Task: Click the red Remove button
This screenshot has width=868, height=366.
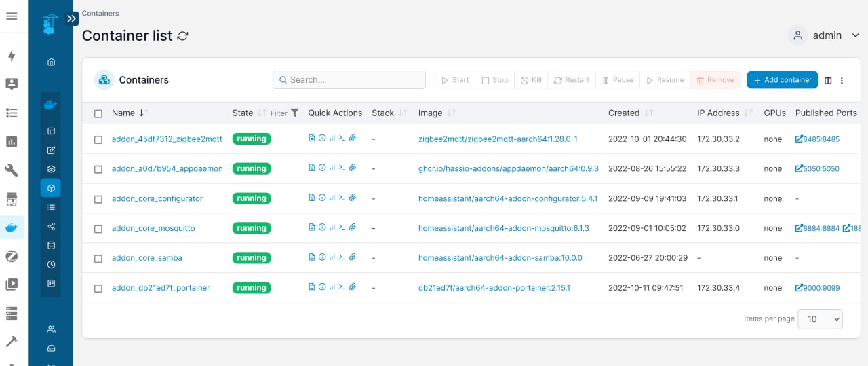Action: (x=715, y=80)
